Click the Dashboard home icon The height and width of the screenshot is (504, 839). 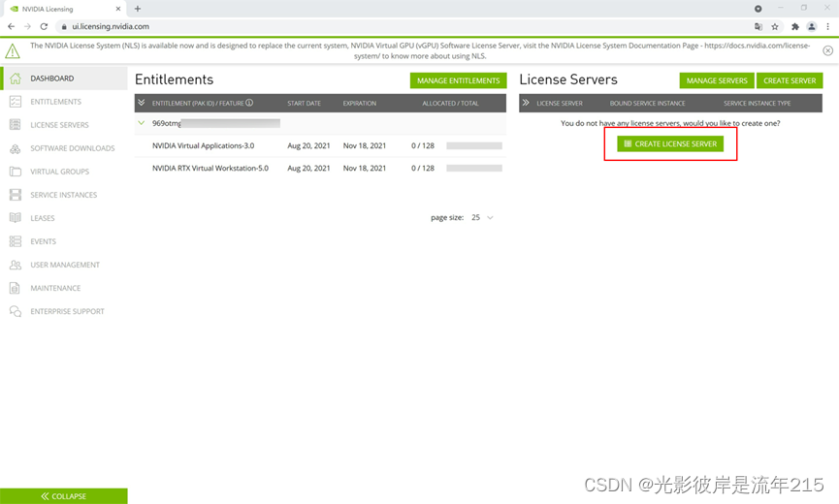coord(15,79)
